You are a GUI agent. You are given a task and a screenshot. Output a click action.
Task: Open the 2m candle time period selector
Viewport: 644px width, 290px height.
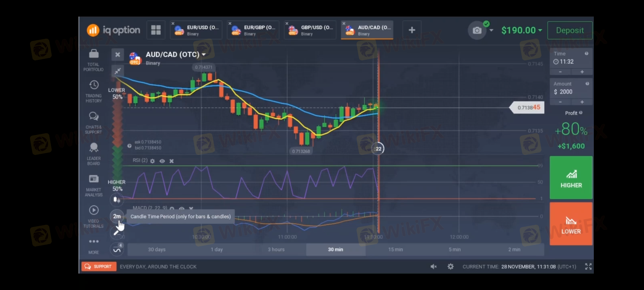117,216
